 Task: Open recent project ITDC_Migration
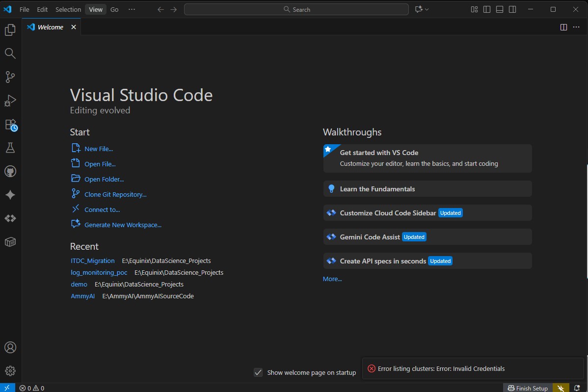(x=93, y=261)
